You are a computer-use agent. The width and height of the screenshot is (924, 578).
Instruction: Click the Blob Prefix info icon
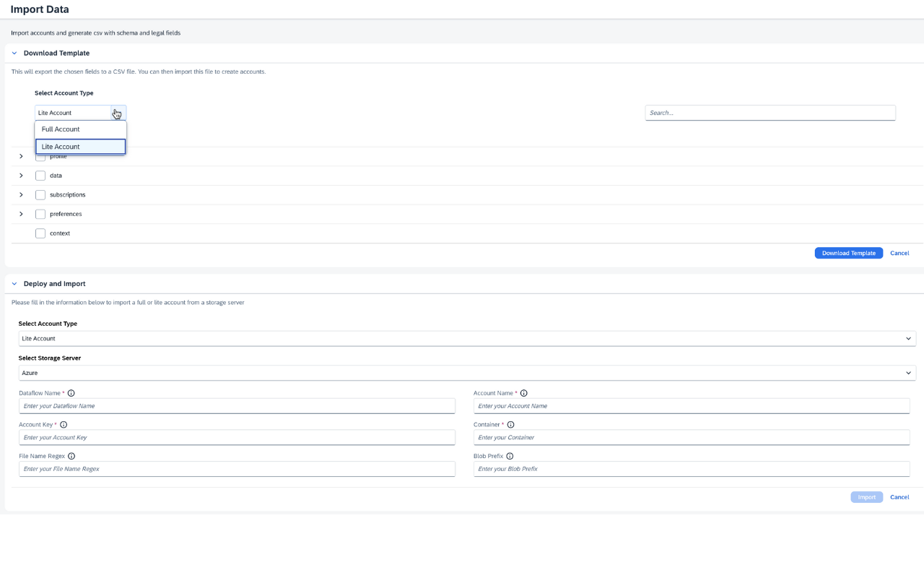point(510,456)
